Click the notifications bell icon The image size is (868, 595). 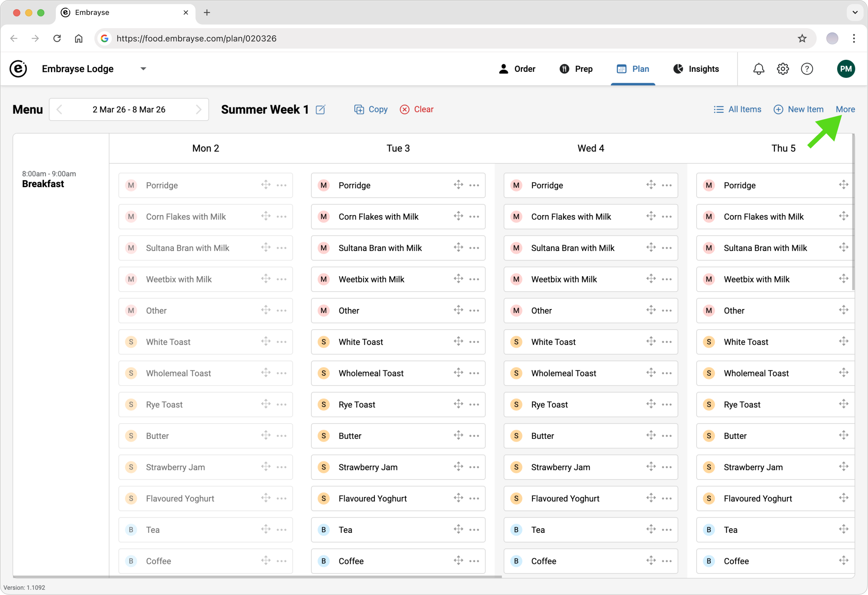point(758,69)
